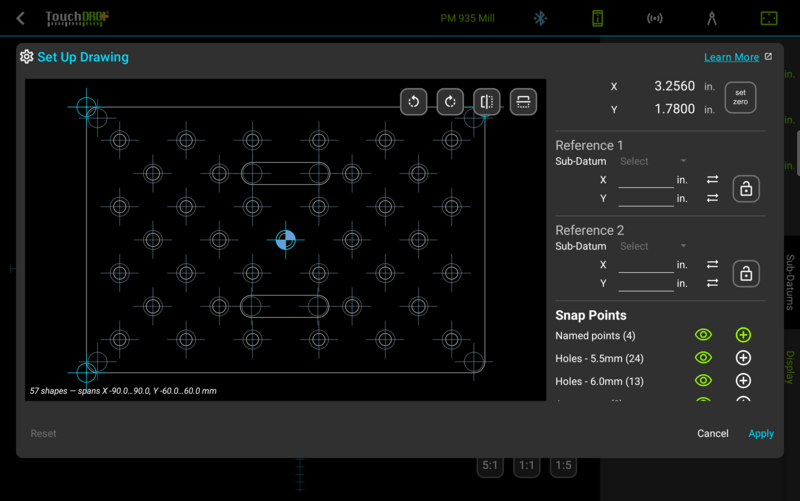Screen dimensions: 800x501
Task: Open Reference 2 Sub-Datum dropdown
Action: pos(653,246)
